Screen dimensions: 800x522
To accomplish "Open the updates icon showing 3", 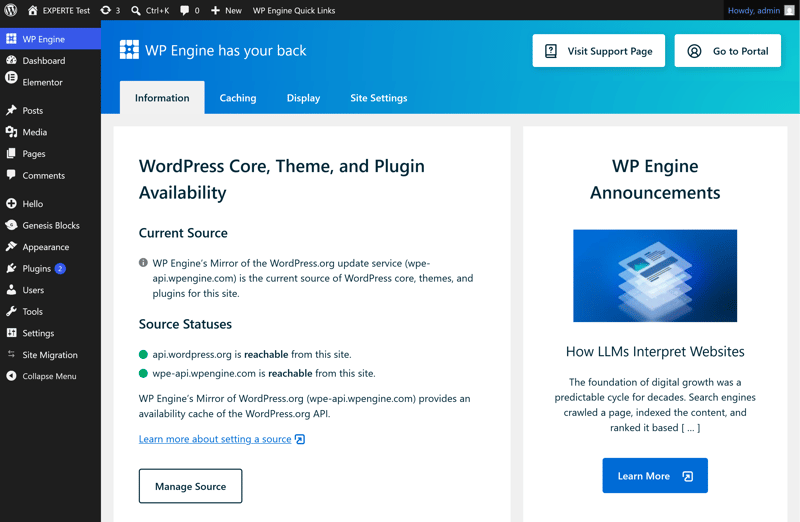I will coord(106,10).
